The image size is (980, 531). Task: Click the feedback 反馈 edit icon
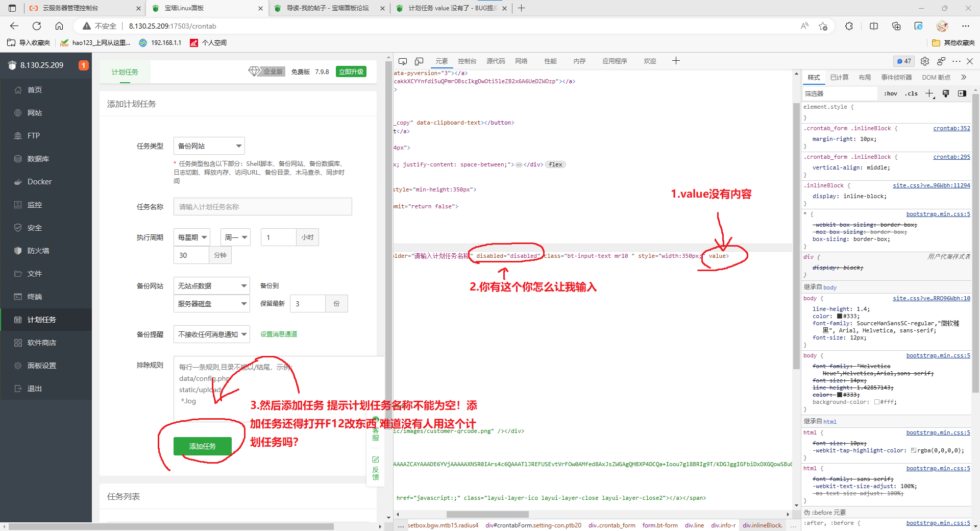point(376,460)
